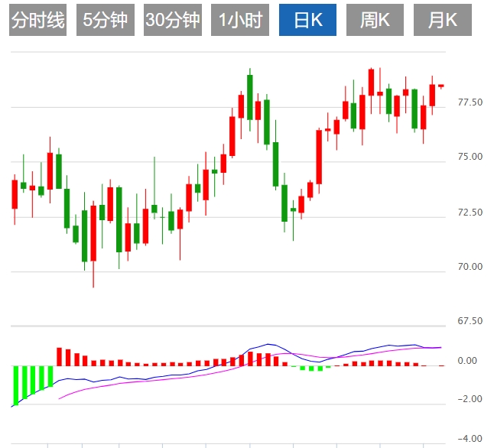The width and height of the screenshot is (494, 448).
Task: Click the first red MACD histogram bar
Action: point(59,356)
